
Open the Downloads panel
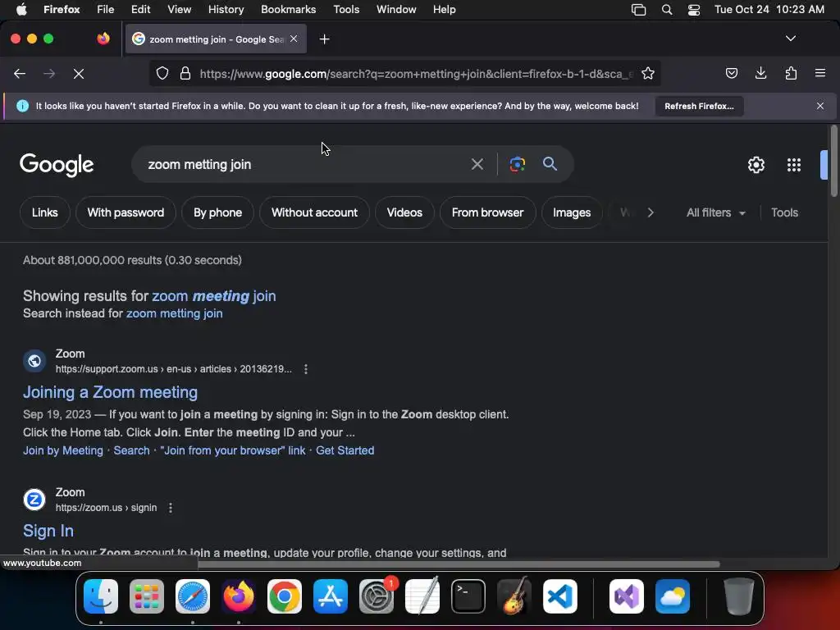click(760, 73)
